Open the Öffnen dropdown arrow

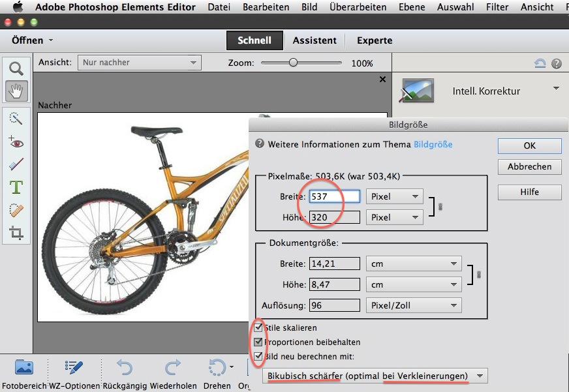(x=51, y=40)
